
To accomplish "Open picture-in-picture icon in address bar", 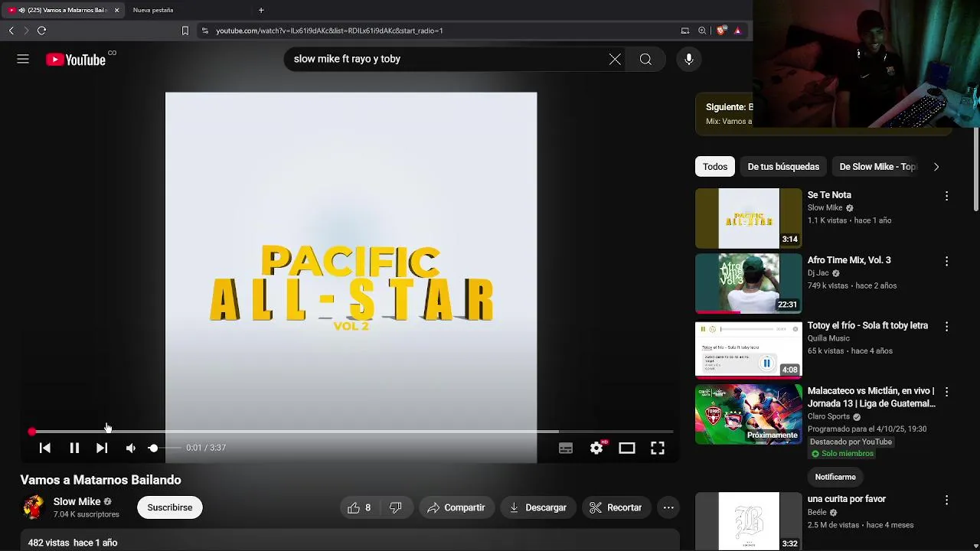I will tap(685, 31).
